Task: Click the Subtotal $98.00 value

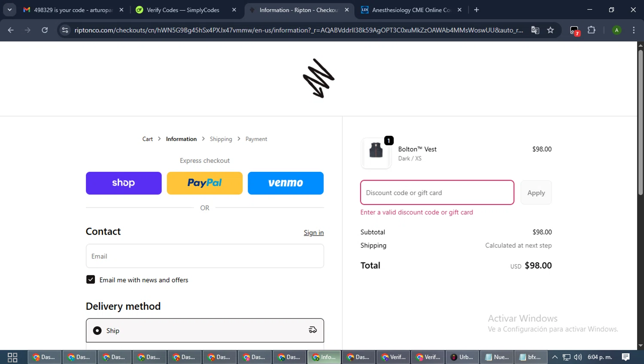Action: (542, 232)
